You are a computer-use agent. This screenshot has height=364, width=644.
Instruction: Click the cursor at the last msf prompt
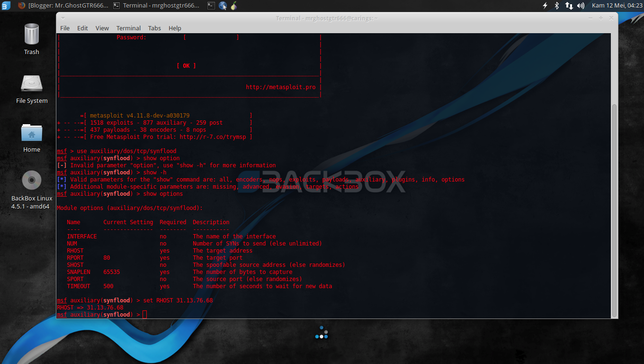145,315
